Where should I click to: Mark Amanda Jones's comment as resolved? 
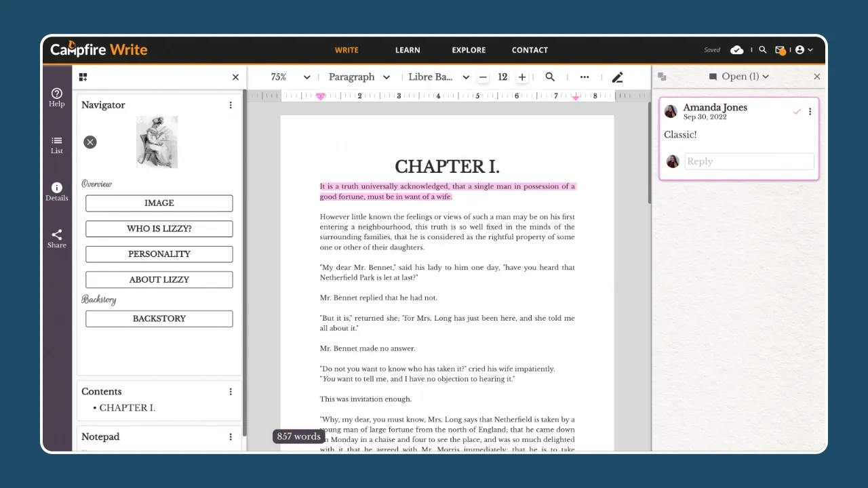[797, 111]
